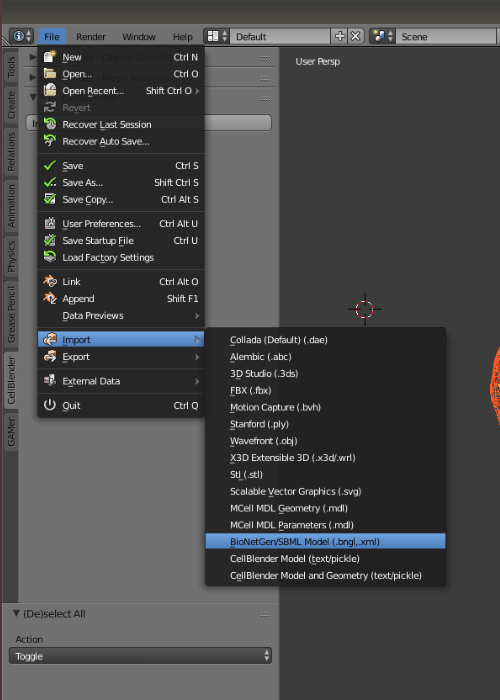
Task: Click the Quit power icon
Action: (50, 405)
